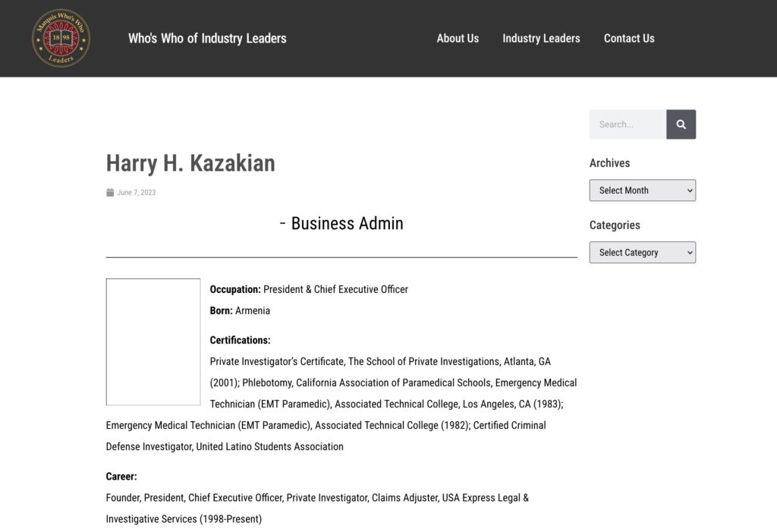This screenshot has height=532, width=777.
Task: Expand the Categories dropdown arrow
Action: tap(689, 253)
